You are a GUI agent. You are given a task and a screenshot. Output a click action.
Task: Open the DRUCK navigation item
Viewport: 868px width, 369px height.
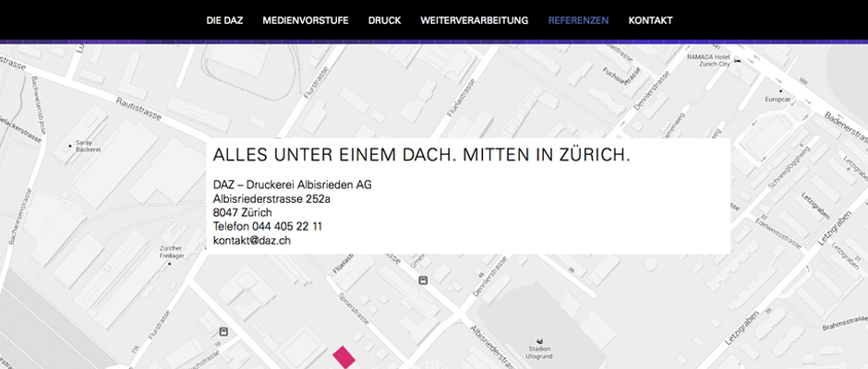click(384, 20)
